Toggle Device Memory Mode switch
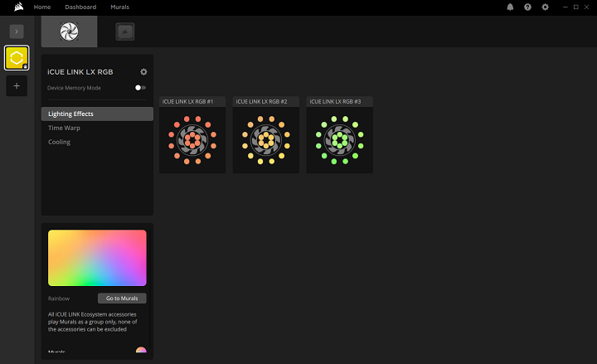Viewport: 597px width, 364px height. coord(140,87)
